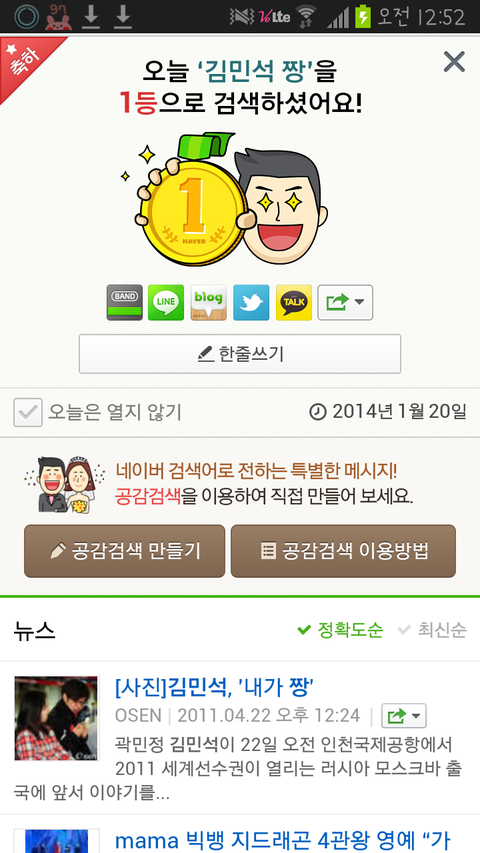Viewport: 480px width, 853px height.
Task: Share via the LINE icon
Action: pyautogui.click(x=166, y=302)
